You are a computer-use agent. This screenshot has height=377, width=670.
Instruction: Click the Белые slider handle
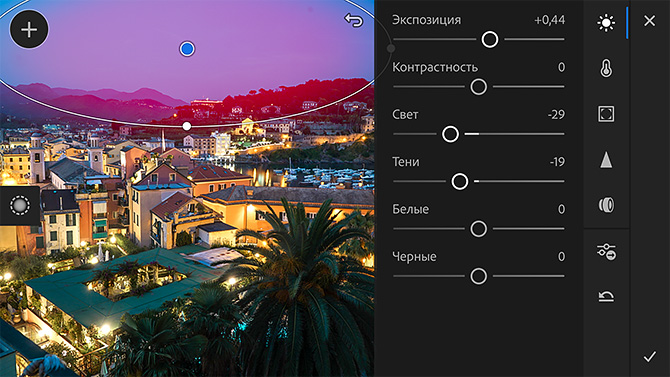[x=479, y=229]
